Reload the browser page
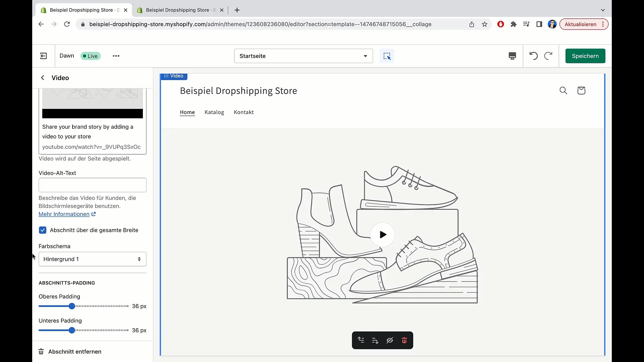Screen dimensions: 644x362 point(67,24)
